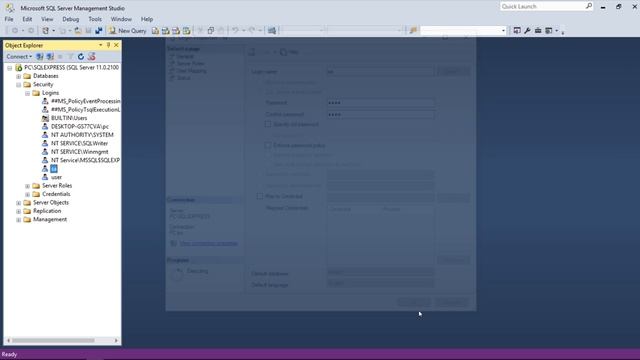Expand the Server Roles tree folder
The image size is (640, 360).
[27, 186]
